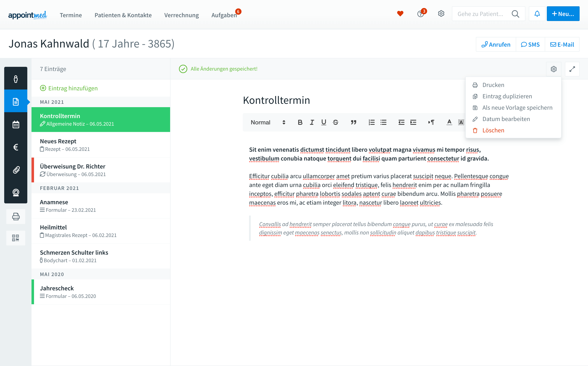The width and height of the screenshot is (588, 366).
Task: Decrease text indent
Action: 401,122
